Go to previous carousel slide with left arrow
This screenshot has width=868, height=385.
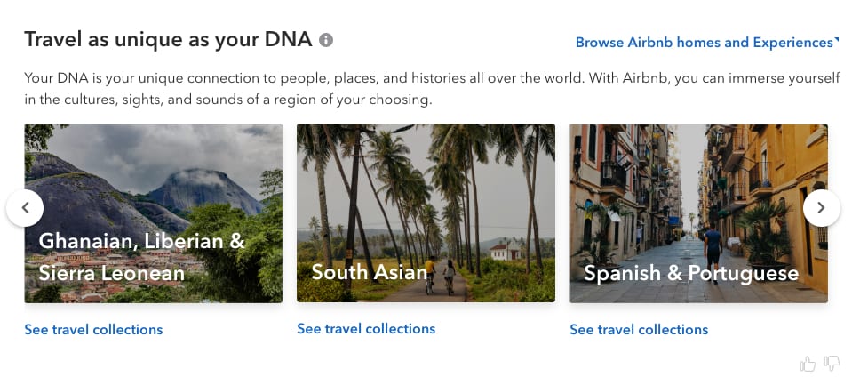click(25, 208)
